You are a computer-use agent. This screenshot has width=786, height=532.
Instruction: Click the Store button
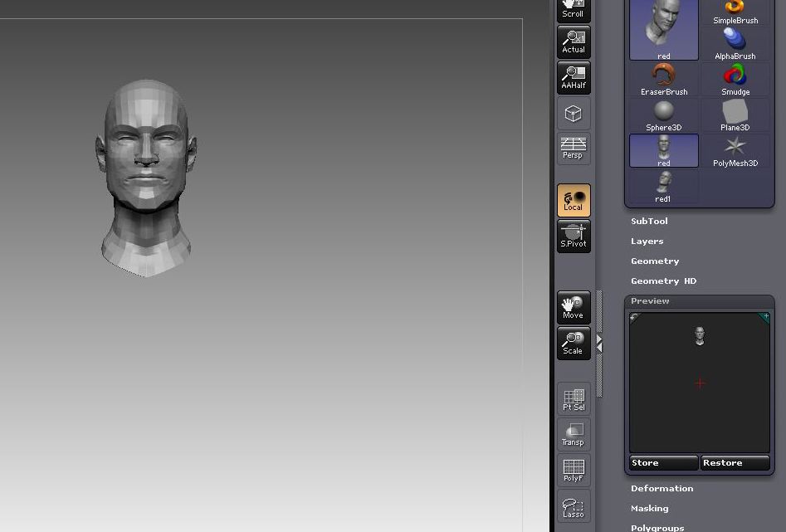664,463
